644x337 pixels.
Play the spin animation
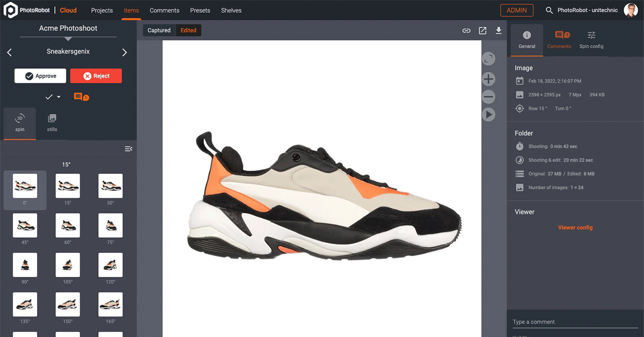(x=488, y=114)
